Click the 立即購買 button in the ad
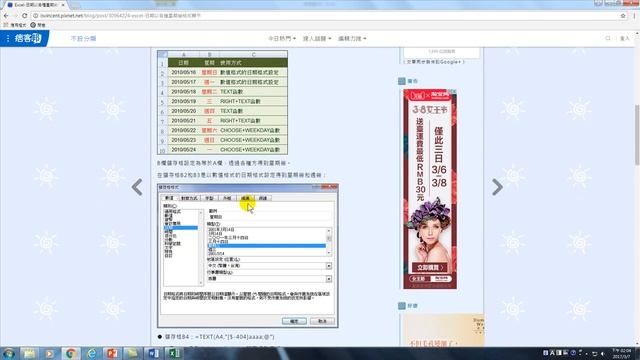Image resolution: width=640 pixels, height=360 pixels. (x=430, y=267)
